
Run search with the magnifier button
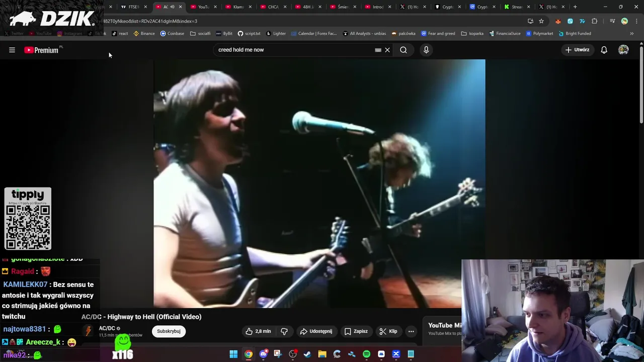pyautogui.click(x=404, y=50)
